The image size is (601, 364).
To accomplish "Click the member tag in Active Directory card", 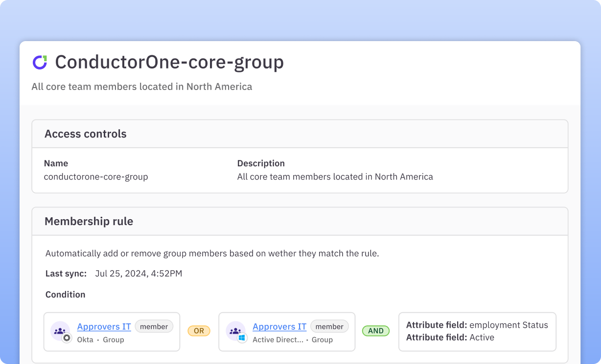I will pos(329,327).
